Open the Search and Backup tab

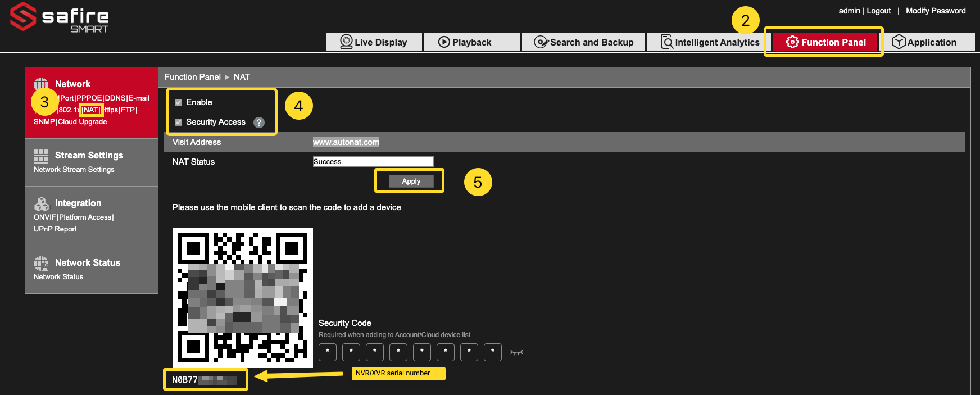(583, 42)
